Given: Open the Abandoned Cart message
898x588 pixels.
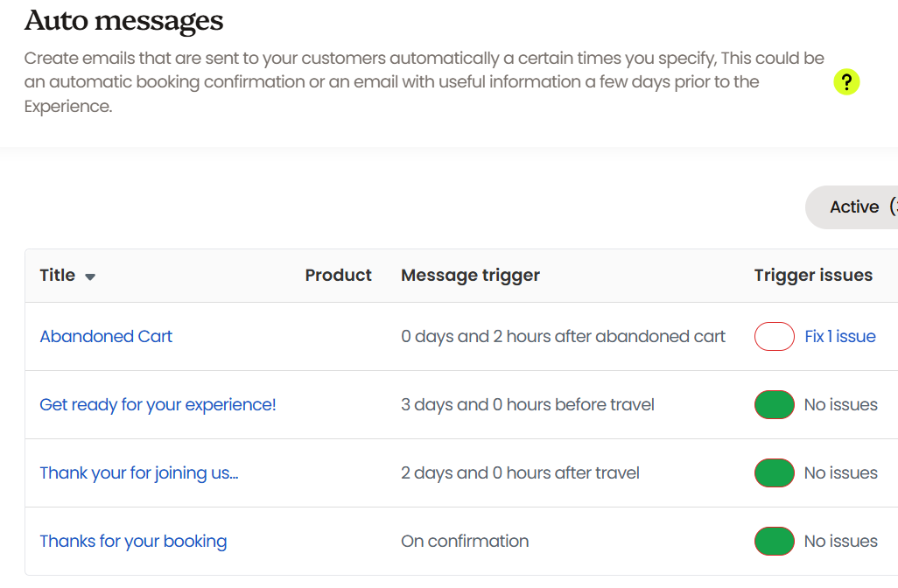Looking at the screenshot, I should point(106,337).
